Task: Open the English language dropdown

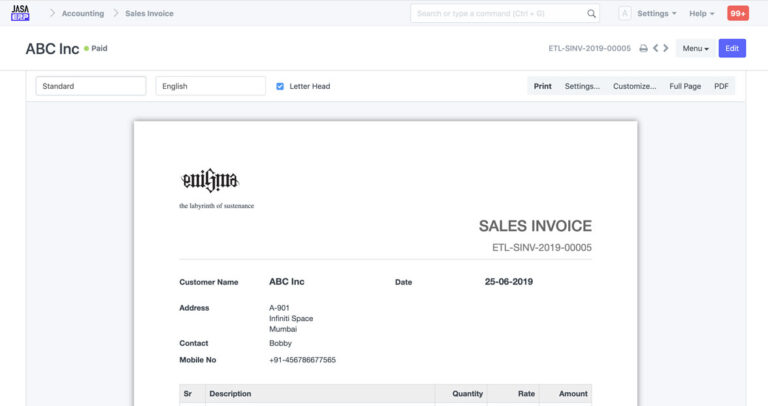Action: (210, 86)
